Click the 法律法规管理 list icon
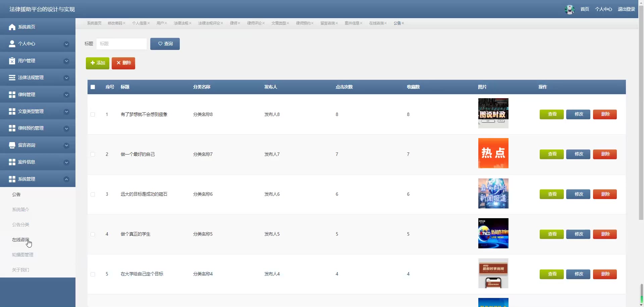Viewport: 644px width, 307px height. [x=12, y=77]
